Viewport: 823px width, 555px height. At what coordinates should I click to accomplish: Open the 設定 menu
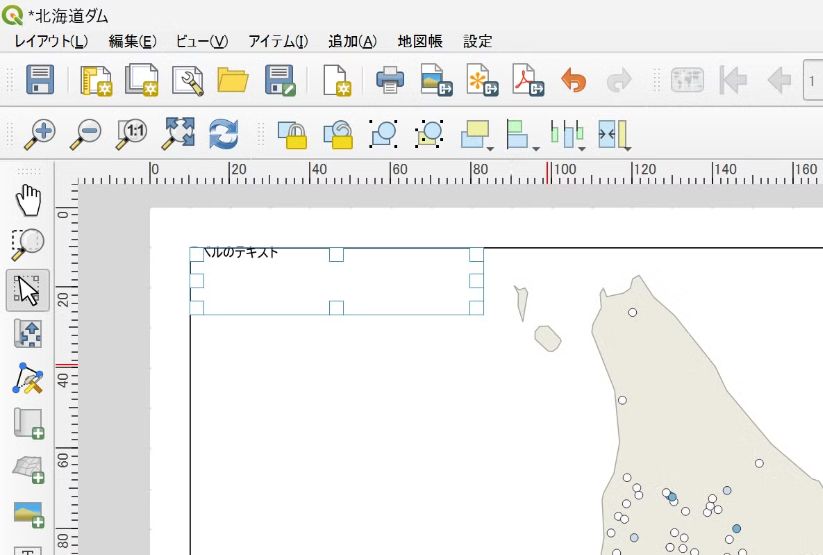(x=478, y=41)
